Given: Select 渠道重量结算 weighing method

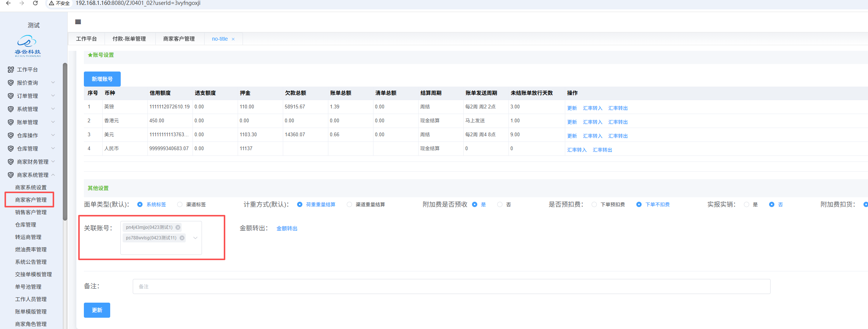Looking at the screenshot, I should pyautogui.click(x=349, y=204).
